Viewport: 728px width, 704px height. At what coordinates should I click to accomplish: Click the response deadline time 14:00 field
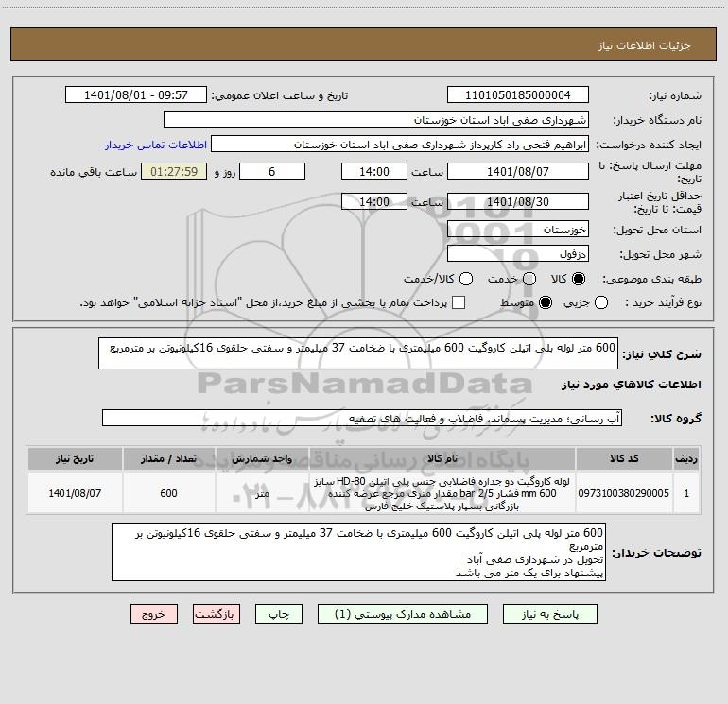pyautogui.click(x=374, y=171)
